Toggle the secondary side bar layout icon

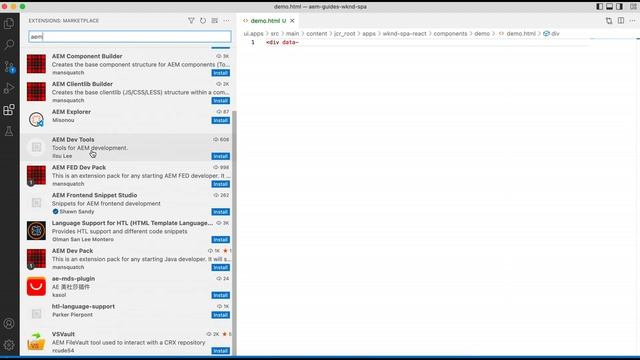click(619, 7)
